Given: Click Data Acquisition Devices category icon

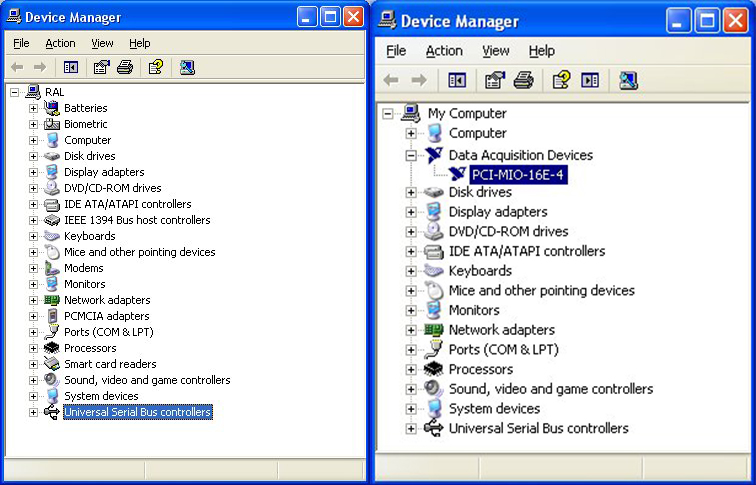Looking at the screenshot, I should [x=433, y=155].
